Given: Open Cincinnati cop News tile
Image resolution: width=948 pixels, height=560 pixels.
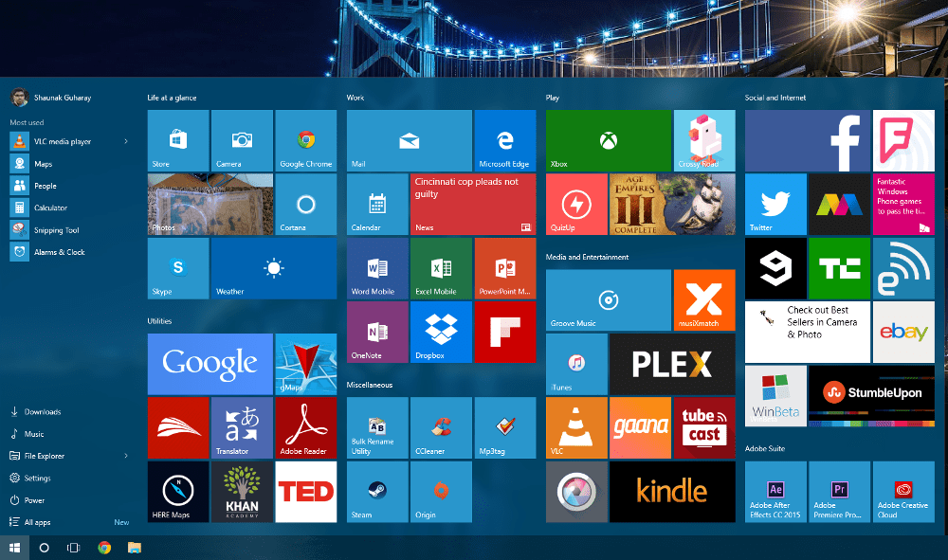Looking at the screenshot, I should pyautogui.click(x=473, y=204).
